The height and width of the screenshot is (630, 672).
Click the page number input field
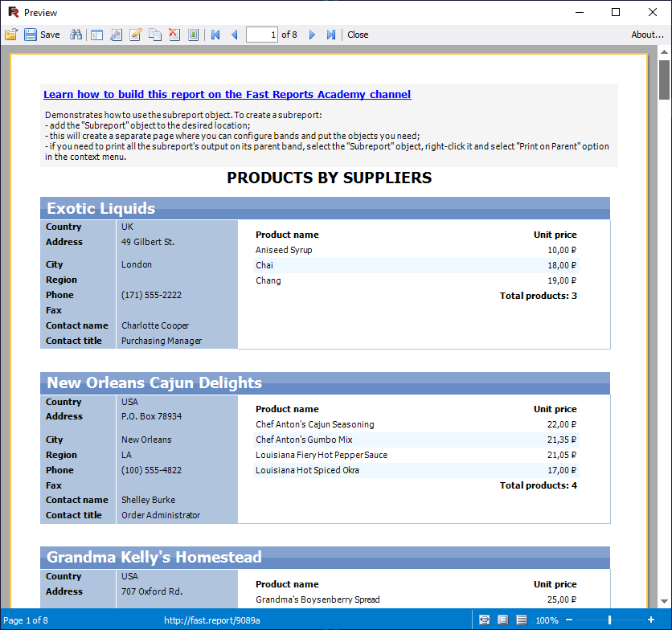point(262,35)
